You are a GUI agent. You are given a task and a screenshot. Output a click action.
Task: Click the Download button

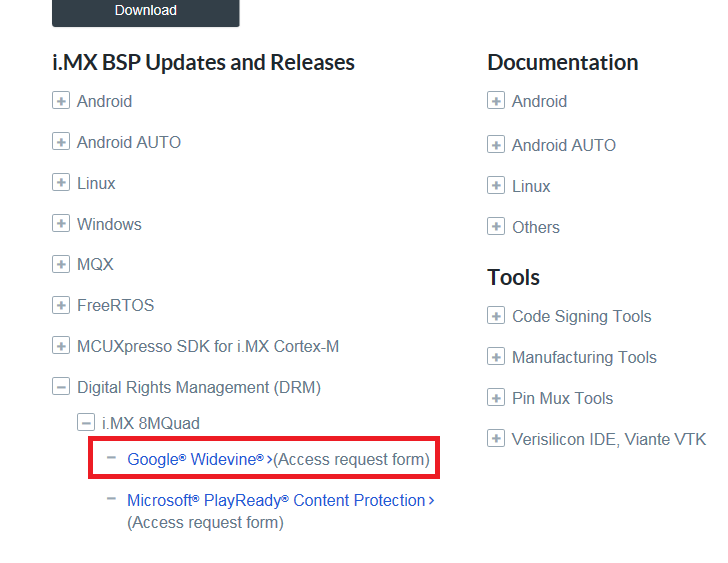145,11
